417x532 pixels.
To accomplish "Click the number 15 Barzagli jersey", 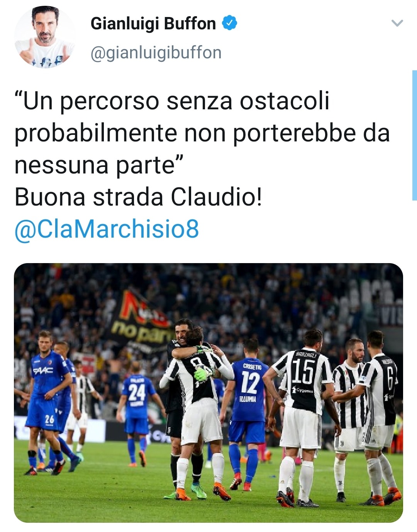I will (303, 380).
